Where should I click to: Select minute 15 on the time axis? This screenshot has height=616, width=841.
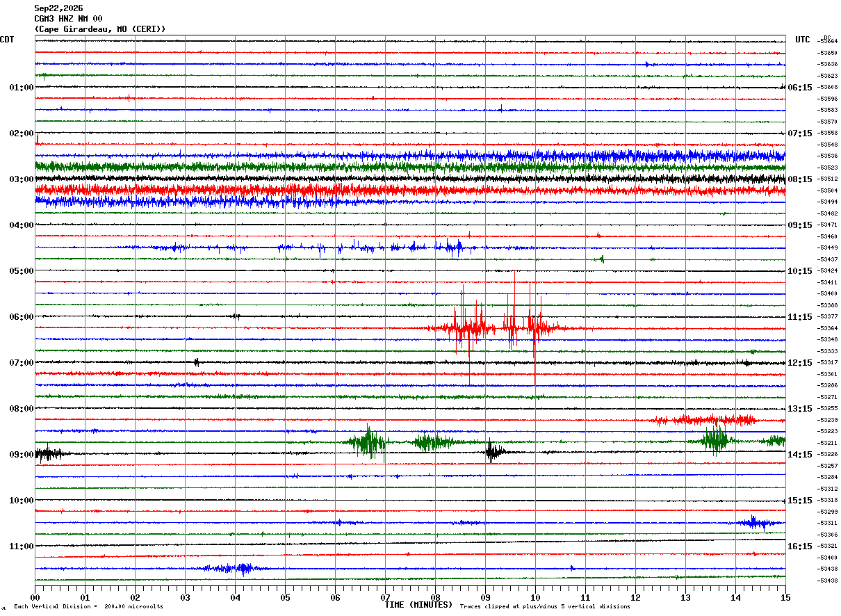(785, 597)
